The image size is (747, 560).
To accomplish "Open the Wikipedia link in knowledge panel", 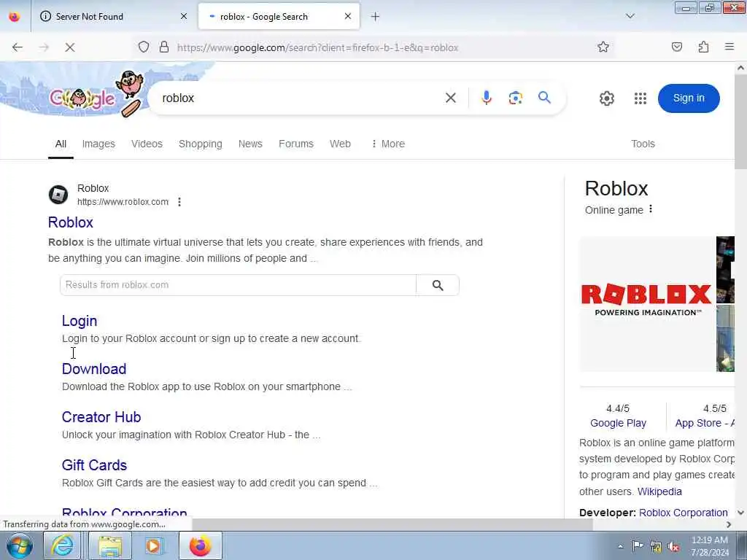I will (659, 491).
